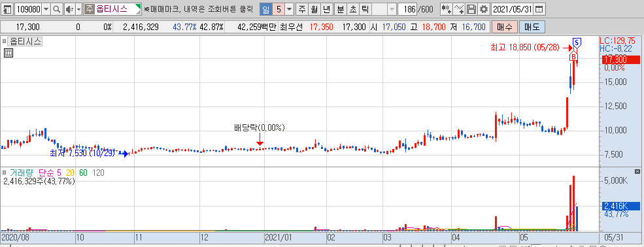
Task: Select the 일 daily period toggle
Action: [x=265, y=9]
